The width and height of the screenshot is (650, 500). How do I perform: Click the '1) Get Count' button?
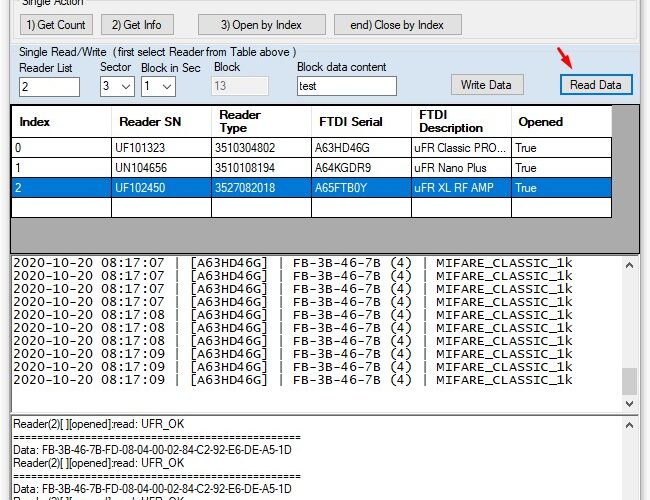56,25
